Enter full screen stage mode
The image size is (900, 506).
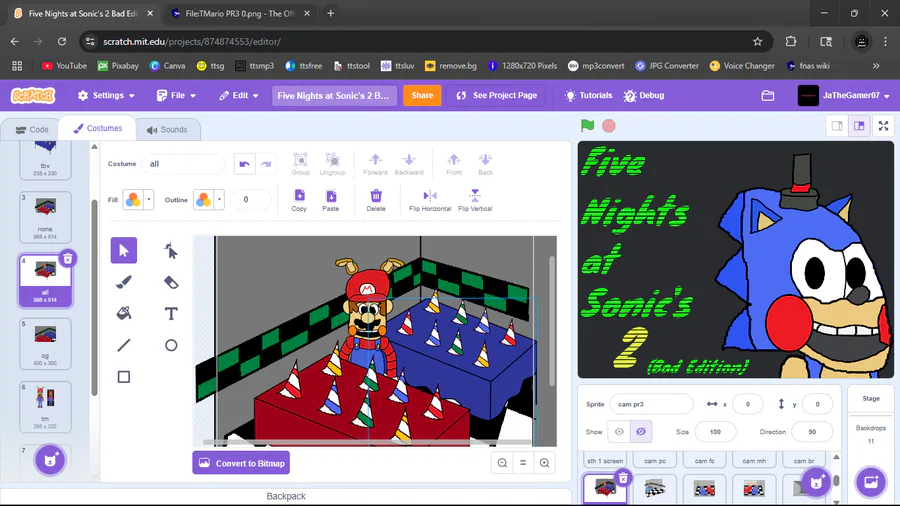pos(883,126)
